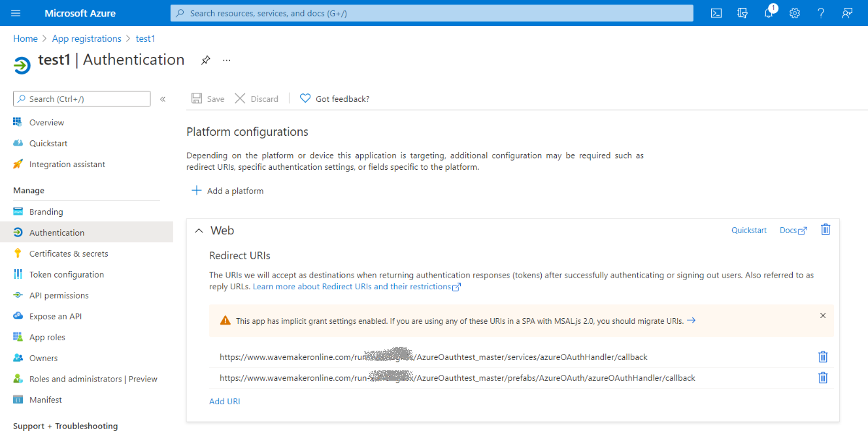Image resolution: width=868 pixels, height=433 pixels.
Task: Open the more options ellipsis
Action: [x=227, y=60]
